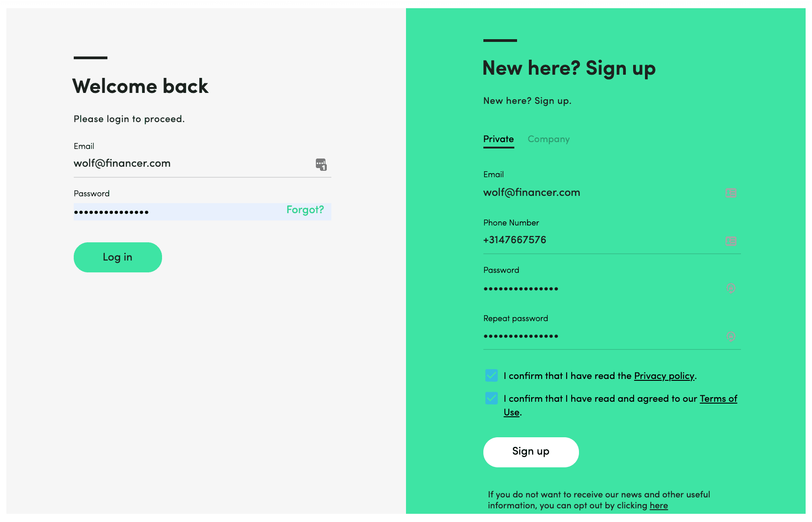Uncheck the Terms of Use agreement checkbox
This screenshot has height=522, width=812.
tap(492, 399)
